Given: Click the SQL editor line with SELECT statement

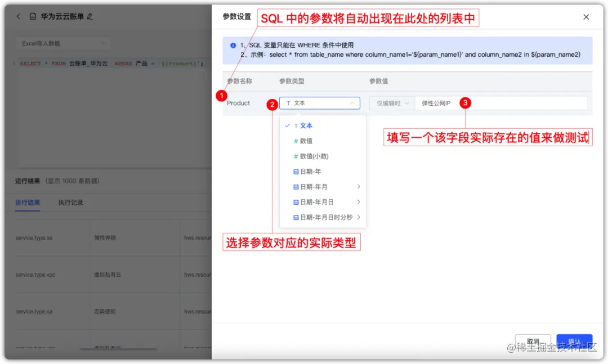Looking at the screenshot, I should tap(111, 64).
